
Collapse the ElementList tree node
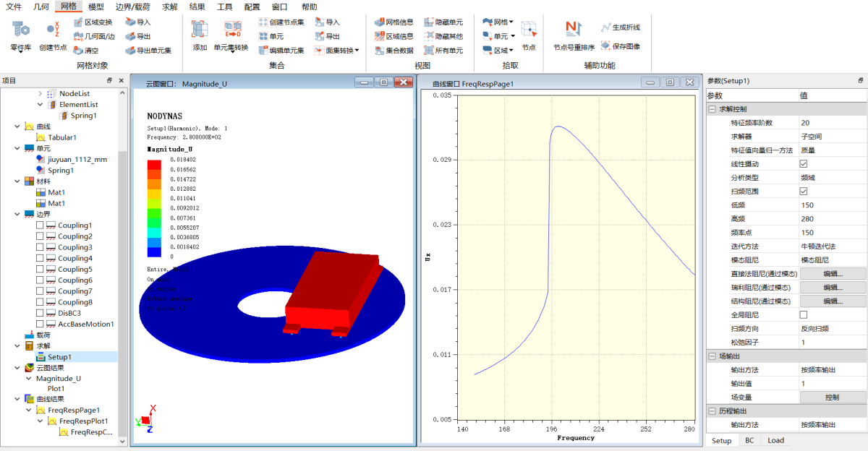[x=41, y=104]
